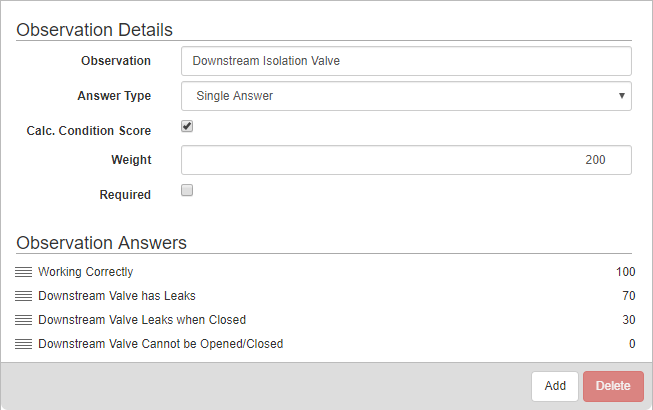Select Downstream Valve Leaks when Closed answer

pos(325,320)
